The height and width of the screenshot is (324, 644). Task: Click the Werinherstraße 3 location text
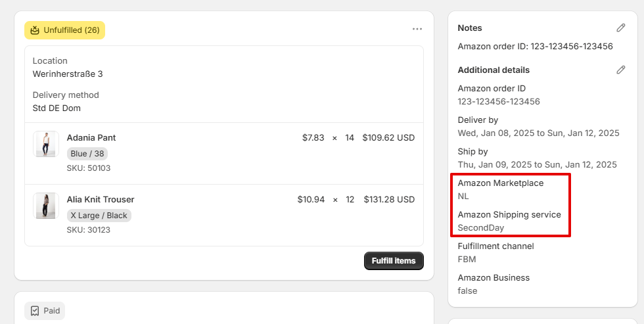click(x=68, y=74)
